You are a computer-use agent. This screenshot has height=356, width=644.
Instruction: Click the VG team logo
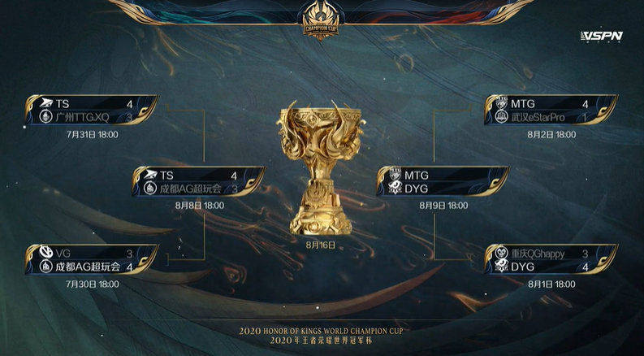(x=45, y=252)
